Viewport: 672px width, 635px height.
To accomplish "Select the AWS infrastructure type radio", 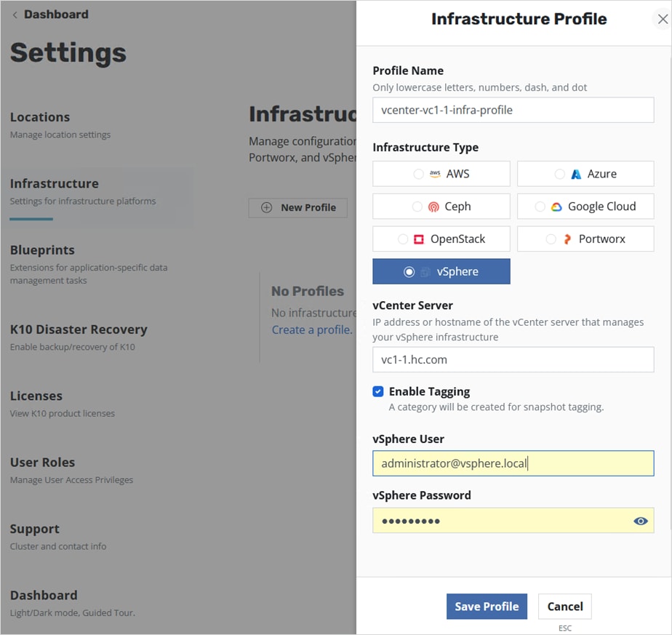I will [418, 174].
